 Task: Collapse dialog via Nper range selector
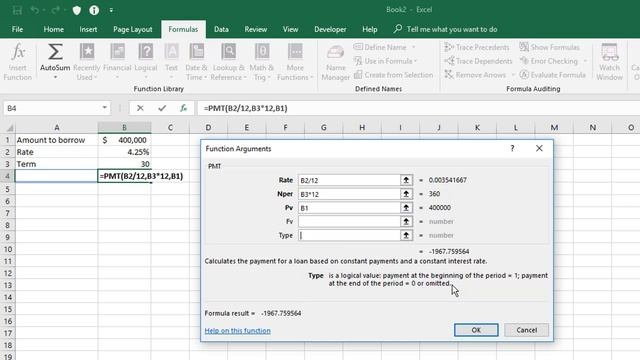406,194
